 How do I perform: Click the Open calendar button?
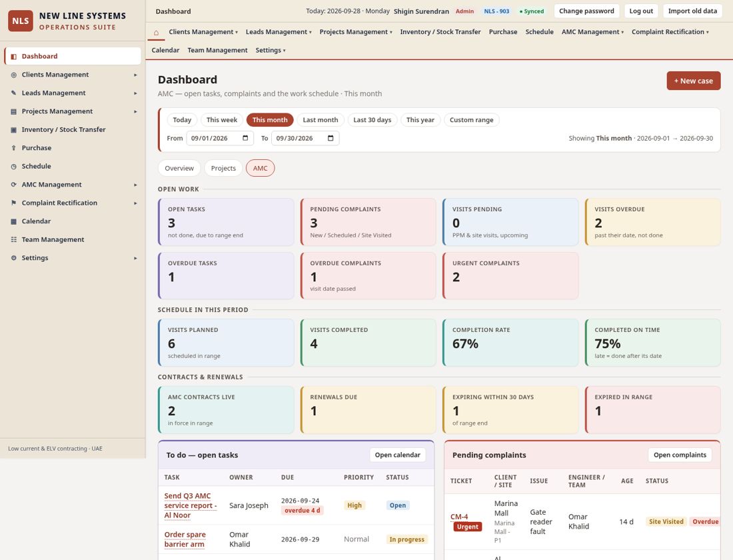(x=397, y=455)
